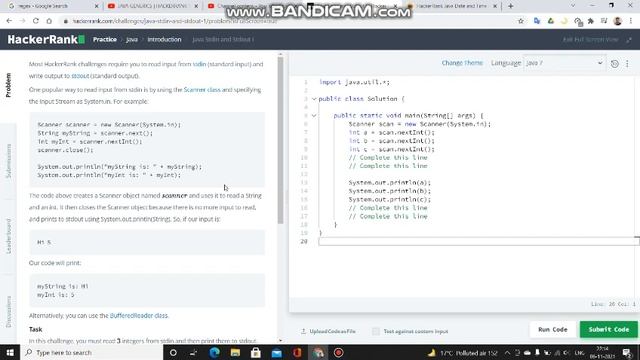Viewport: 640px width, 360px height.
Task: Open Office app from taskbar
Action: pos(297,352)
